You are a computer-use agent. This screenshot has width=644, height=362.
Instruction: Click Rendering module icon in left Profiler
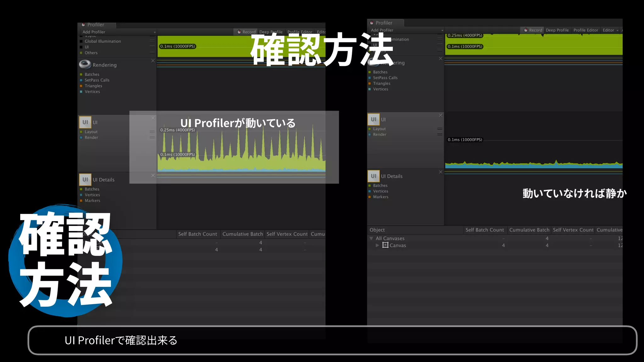coord(85,64)
